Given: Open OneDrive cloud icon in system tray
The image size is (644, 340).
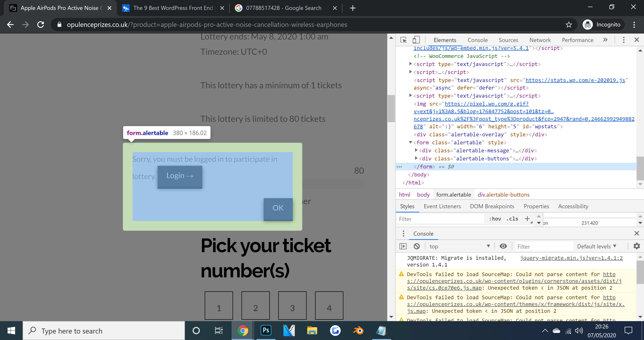Looking at the screenshot, I should pyautogui.click(x=556, y=331).
